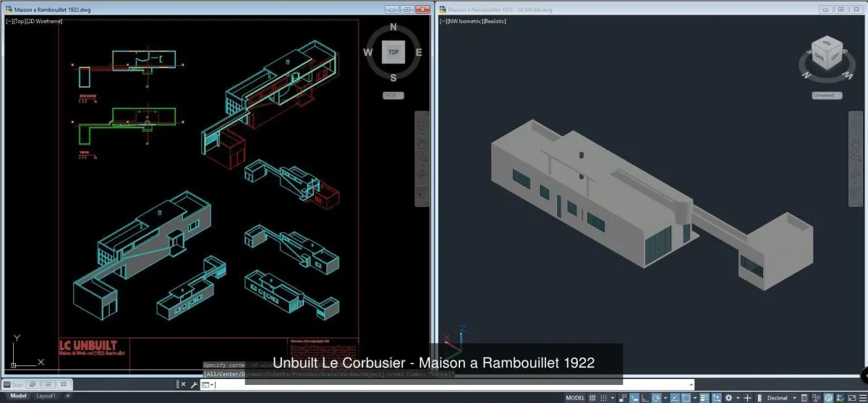The image size is (868, 403).
Task: Select Zoom tool in 3D Model window navigation bar
Action: point(856,156)
